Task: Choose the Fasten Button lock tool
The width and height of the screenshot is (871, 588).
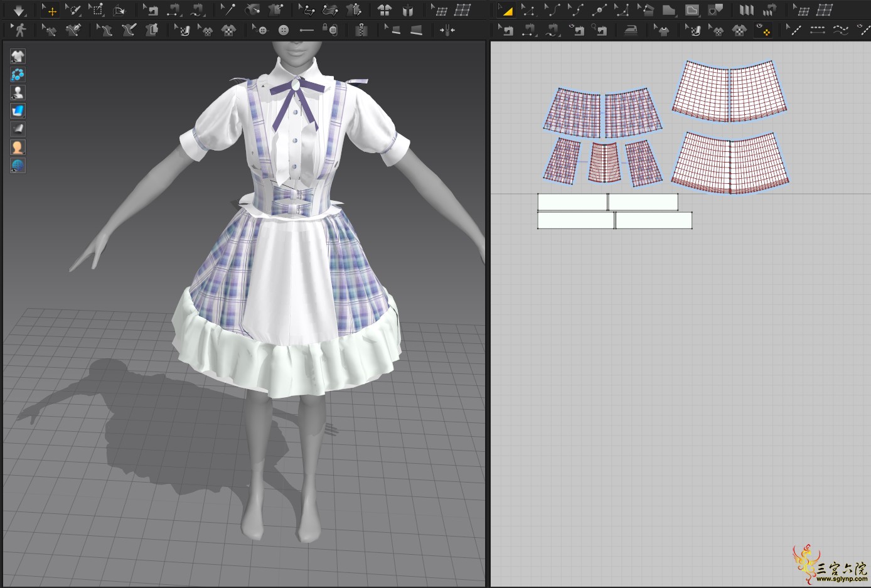Action: point(330,30)
